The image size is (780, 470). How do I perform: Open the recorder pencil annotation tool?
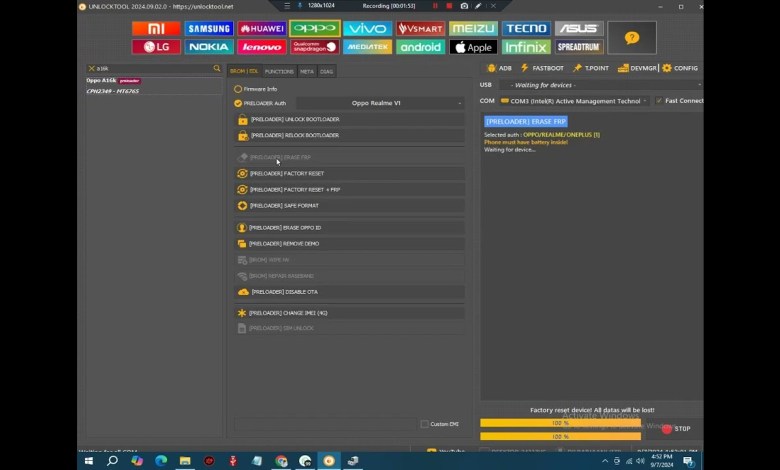tap(478, 6)
